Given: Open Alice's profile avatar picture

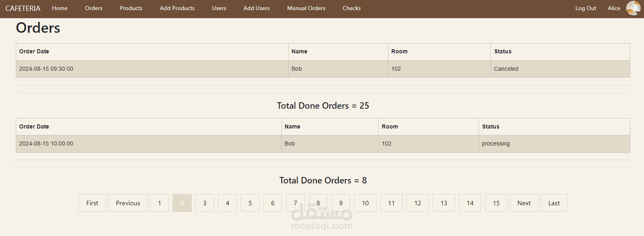Looking at the screenshot, I should (633, 8).
